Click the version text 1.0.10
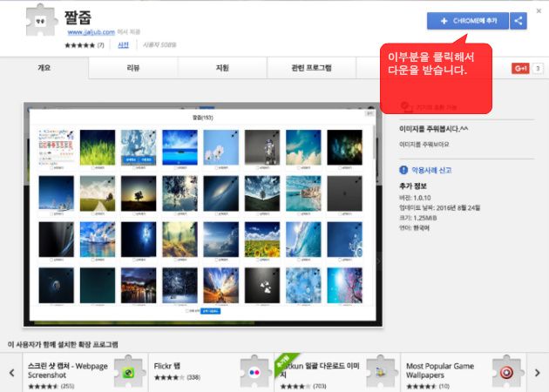The height and width of the screenshot is (392, 549). point(422,198)
